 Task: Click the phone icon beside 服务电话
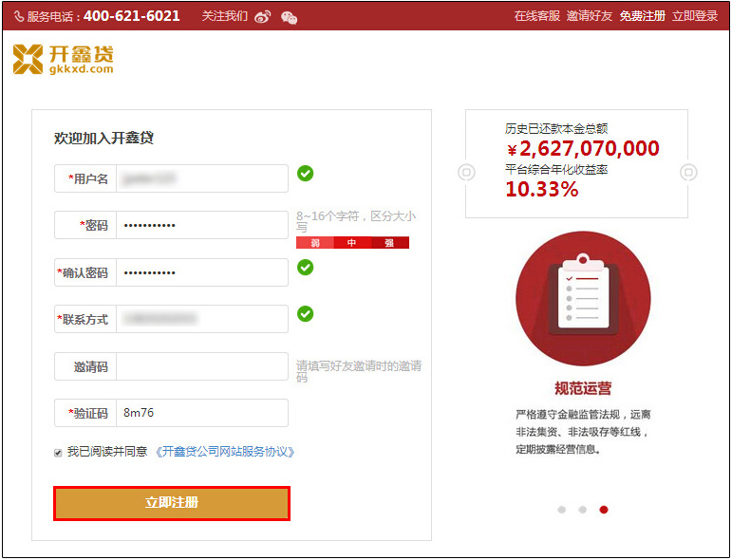(x=19, y=17)
